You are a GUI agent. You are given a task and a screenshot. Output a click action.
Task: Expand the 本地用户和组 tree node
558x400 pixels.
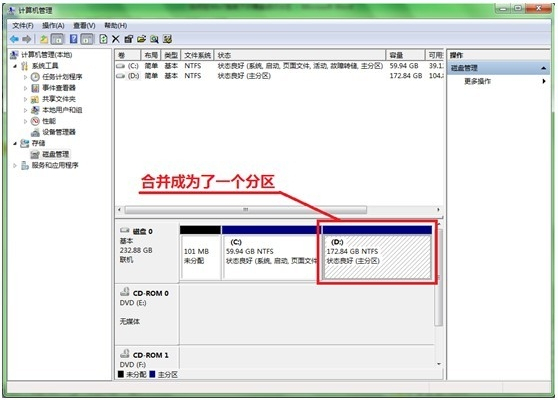pyautogui.click(x=25, y=110)
